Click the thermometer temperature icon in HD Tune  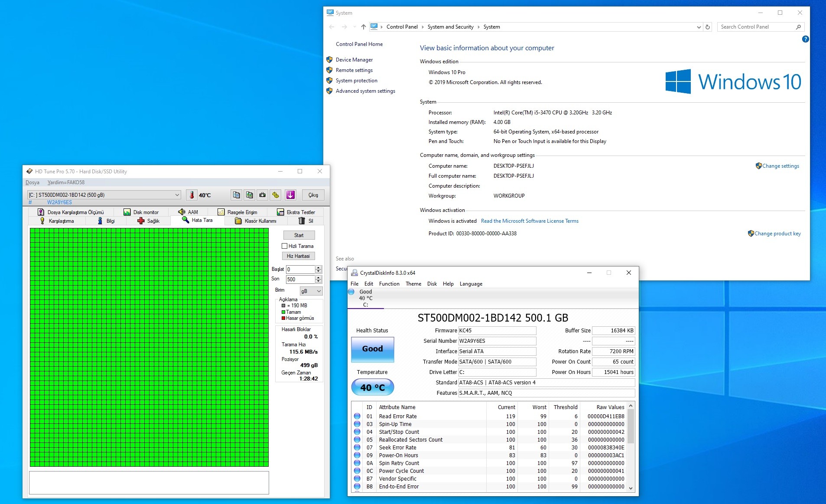click(192, 195)
